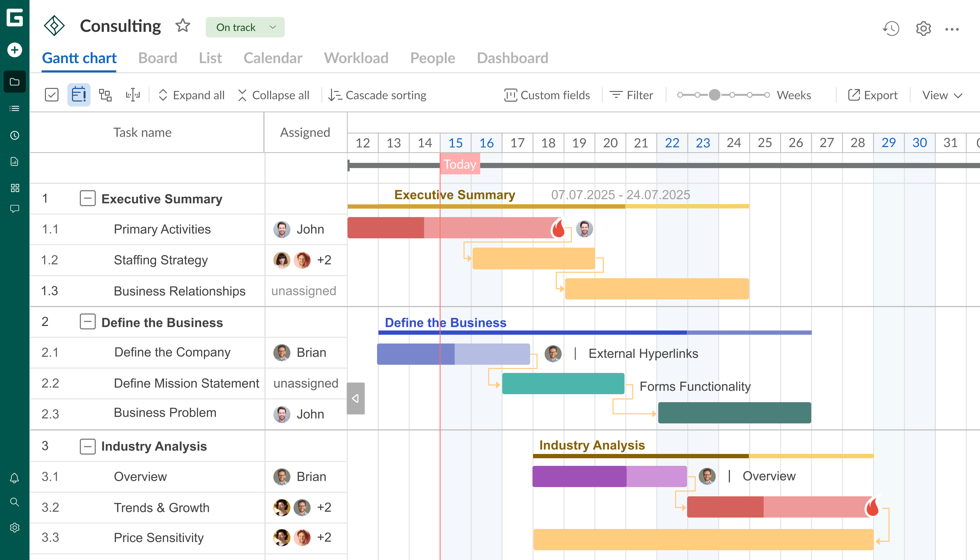This screenshot has width=980, height=560.
Task: Open the apps grid icon in sidebar
Action: click(15, 188)
